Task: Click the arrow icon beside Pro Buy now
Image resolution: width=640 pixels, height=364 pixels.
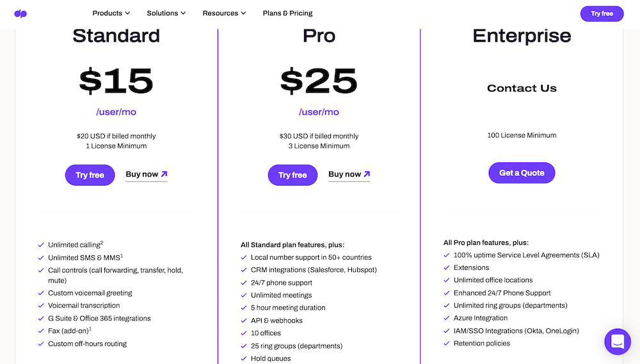Action: [x=367, y=174]
